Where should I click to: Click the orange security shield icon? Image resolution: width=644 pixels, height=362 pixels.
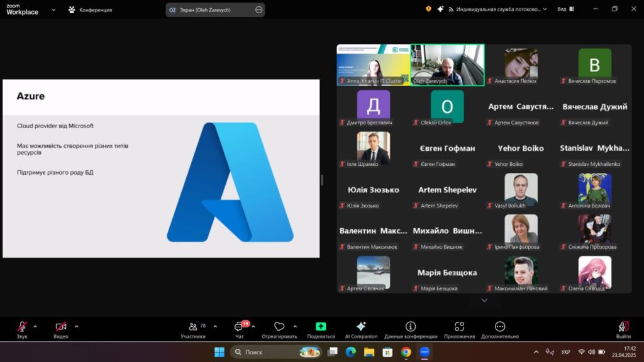[428, 9]
